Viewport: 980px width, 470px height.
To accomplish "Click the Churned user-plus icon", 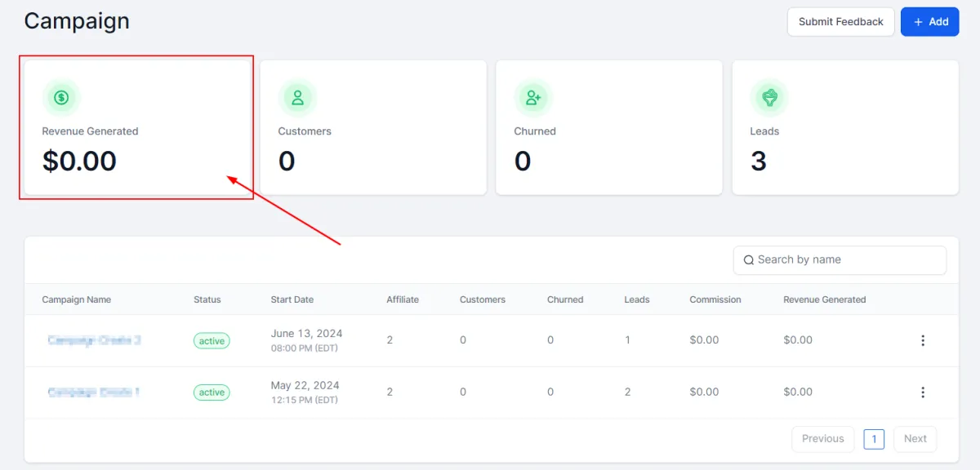I will tap(533, 98).
